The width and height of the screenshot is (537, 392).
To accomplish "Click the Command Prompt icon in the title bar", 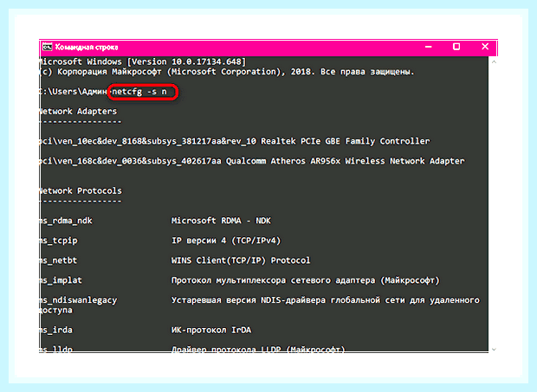I will tap(47, 47).
